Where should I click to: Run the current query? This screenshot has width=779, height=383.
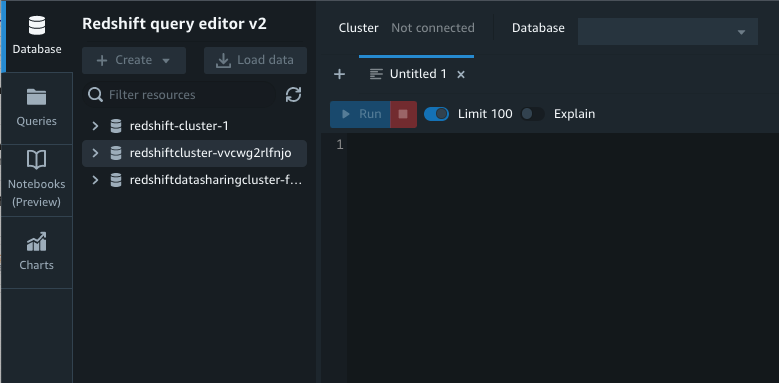point(360,114)
